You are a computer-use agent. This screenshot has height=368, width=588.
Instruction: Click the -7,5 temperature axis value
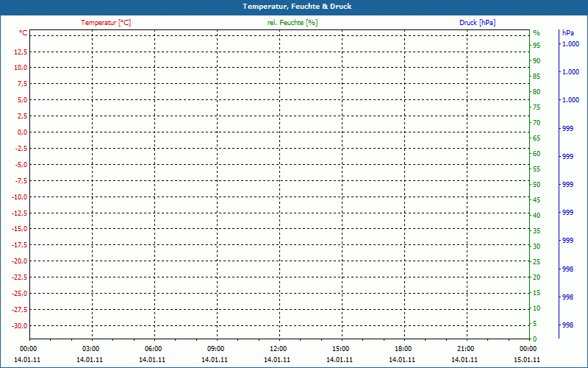pos(21,180)
